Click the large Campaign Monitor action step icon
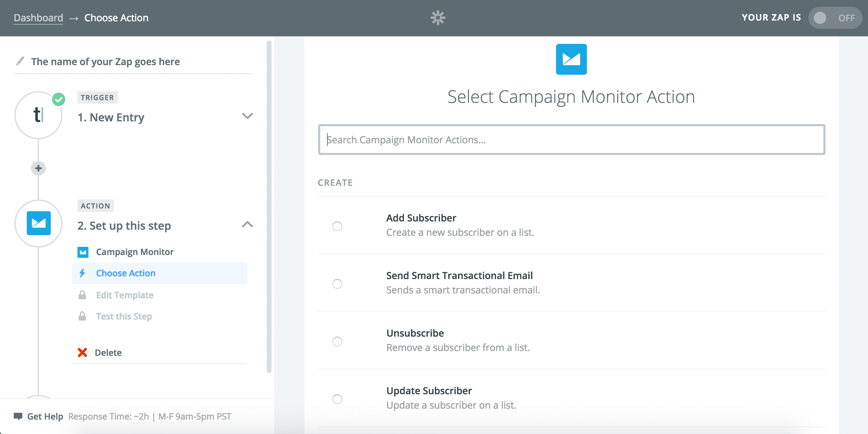The height and width of the screenshot is (434, 868). click(x=39, y=223)
